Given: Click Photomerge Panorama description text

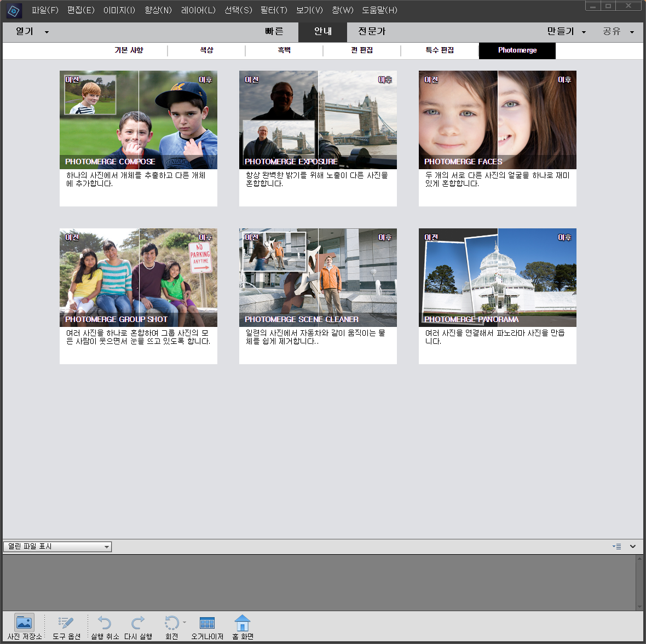Looking at the screenshot, I should tap(495, 337).
